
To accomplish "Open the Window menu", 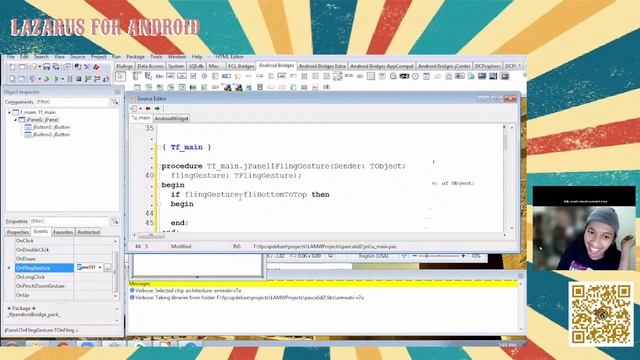I will 177,57.
